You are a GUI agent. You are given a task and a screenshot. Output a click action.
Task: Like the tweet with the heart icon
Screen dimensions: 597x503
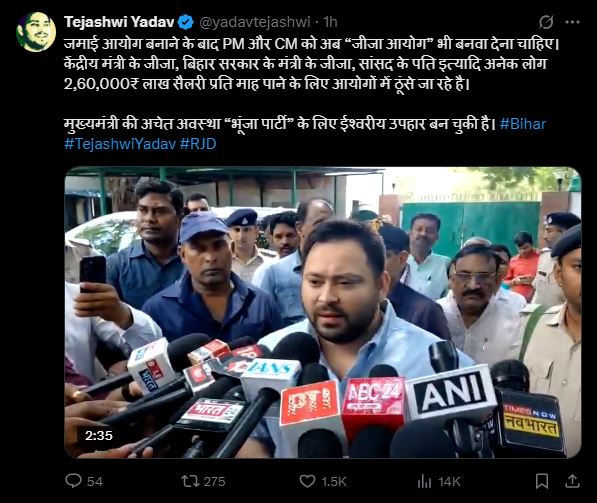point(307,481)
